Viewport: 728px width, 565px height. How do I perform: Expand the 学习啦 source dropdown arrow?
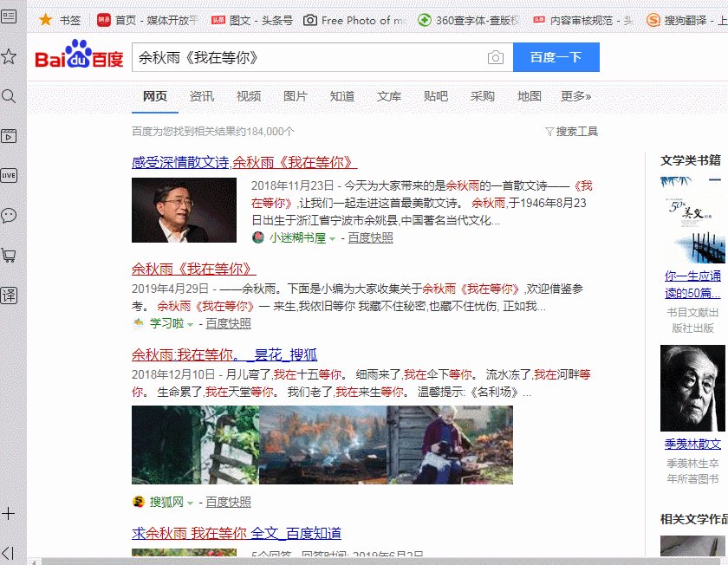click(190, 324)
